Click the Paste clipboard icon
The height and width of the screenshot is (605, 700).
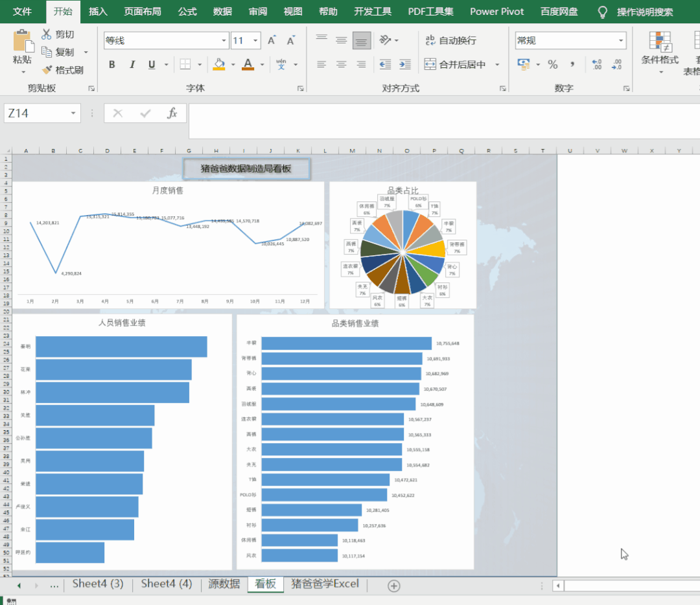click(23, 41)
